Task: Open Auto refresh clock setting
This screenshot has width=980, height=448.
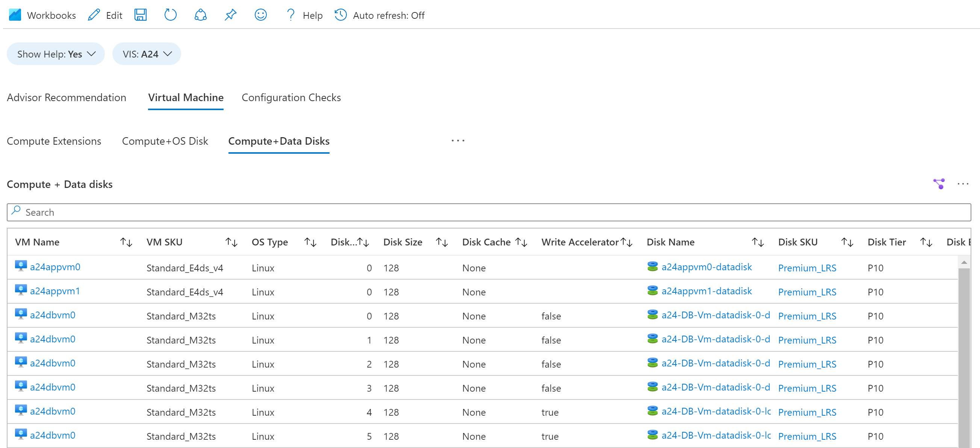Action: [340, 15]
